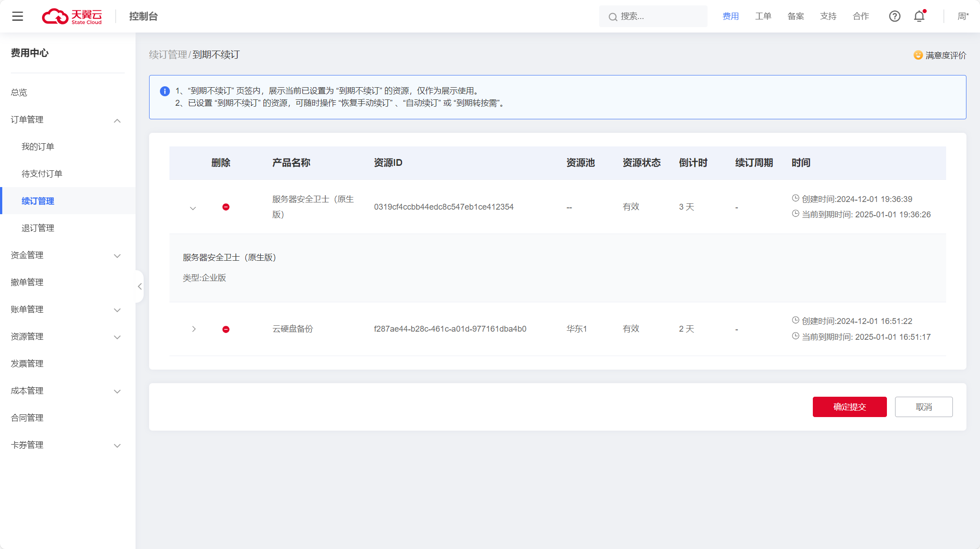Click the blue info icon in the notice

coord(165,91)
